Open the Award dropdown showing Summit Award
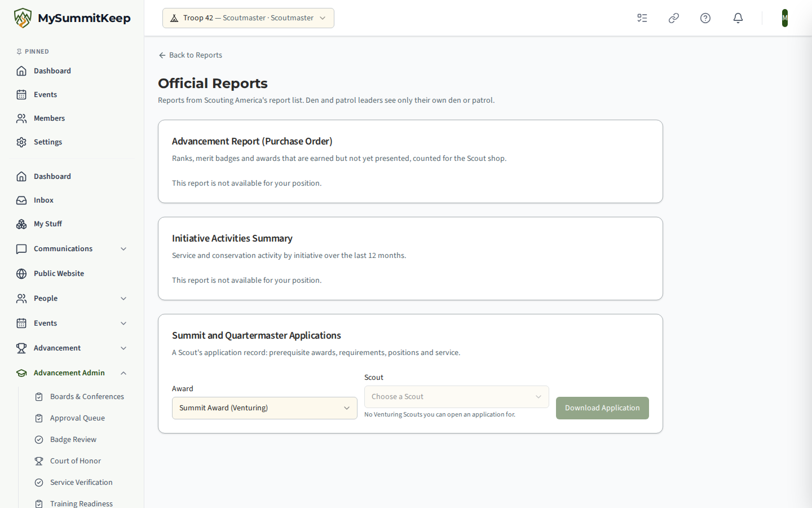812x508 pixels. [x=264, y=408]
